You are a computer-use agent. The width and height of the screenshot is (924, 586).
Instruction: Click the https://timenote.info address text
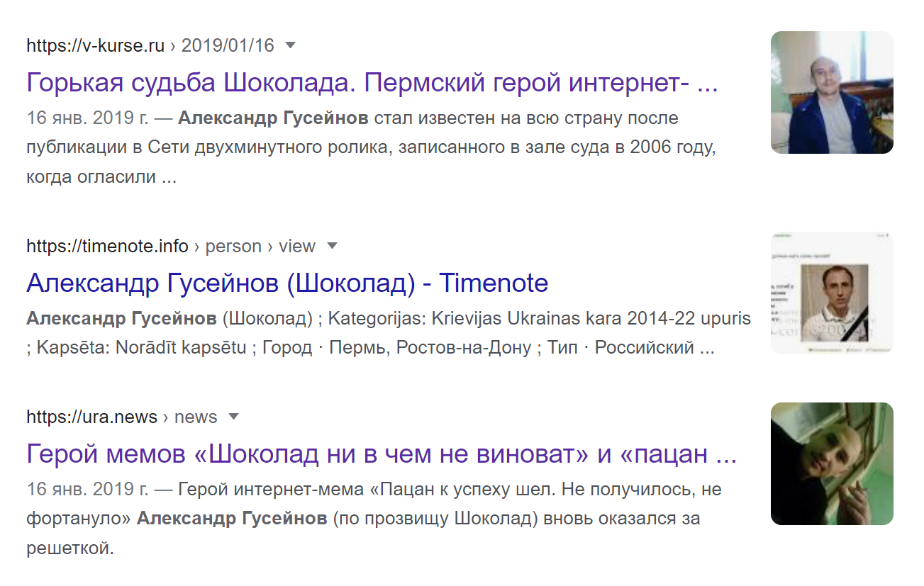click(107, 247)
